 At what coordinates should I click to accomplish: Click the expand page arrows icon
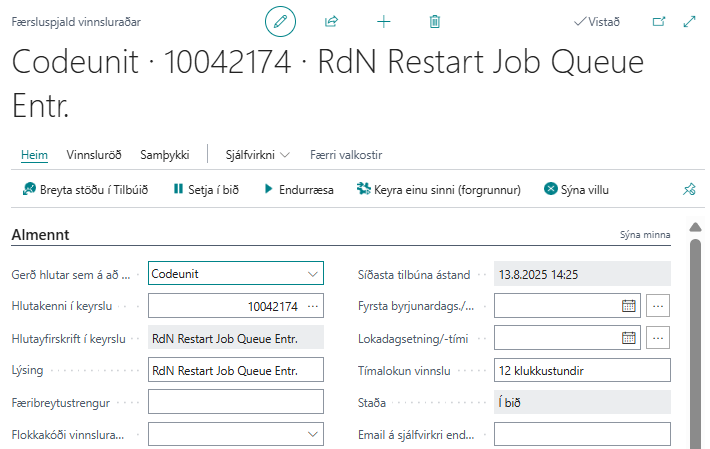pyautogui.click(x=689, y=21)
